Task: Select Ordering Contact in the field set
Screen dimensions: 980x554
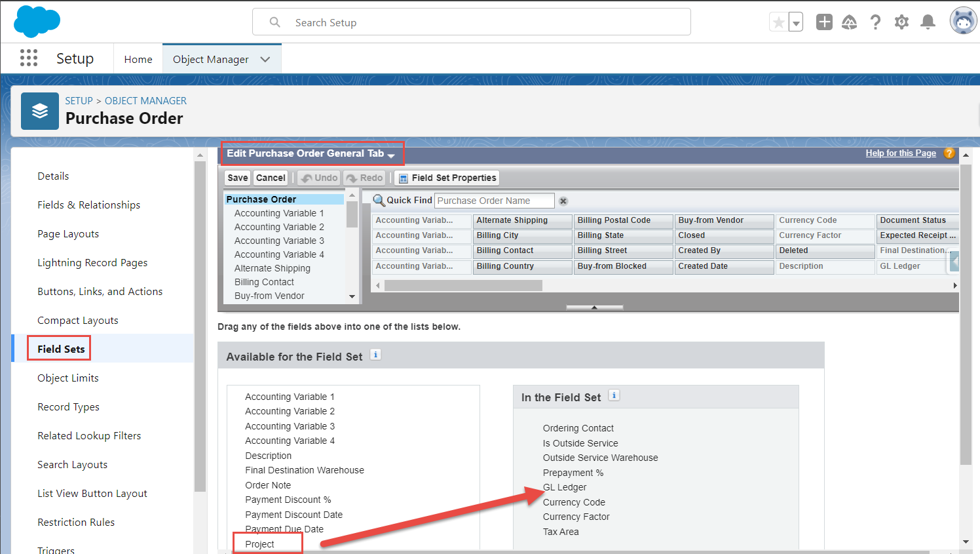Action: tap(578, 428)
